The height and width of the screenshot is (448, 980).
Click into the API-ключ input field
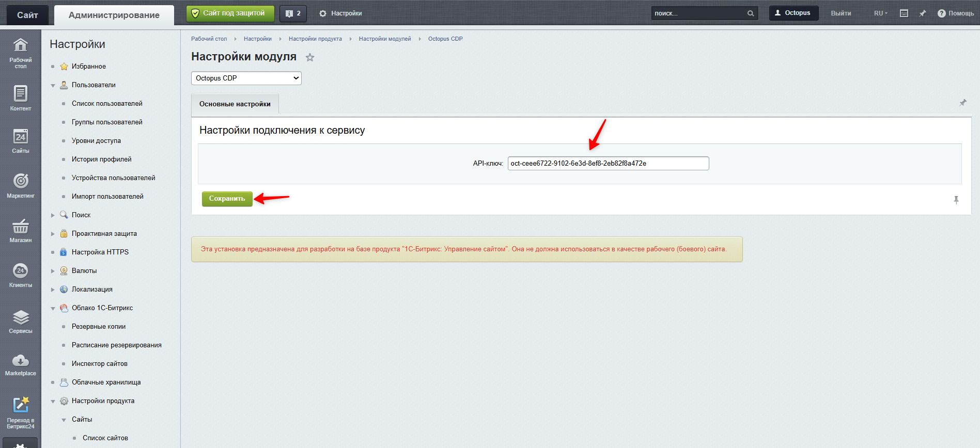tap(608, 164)
